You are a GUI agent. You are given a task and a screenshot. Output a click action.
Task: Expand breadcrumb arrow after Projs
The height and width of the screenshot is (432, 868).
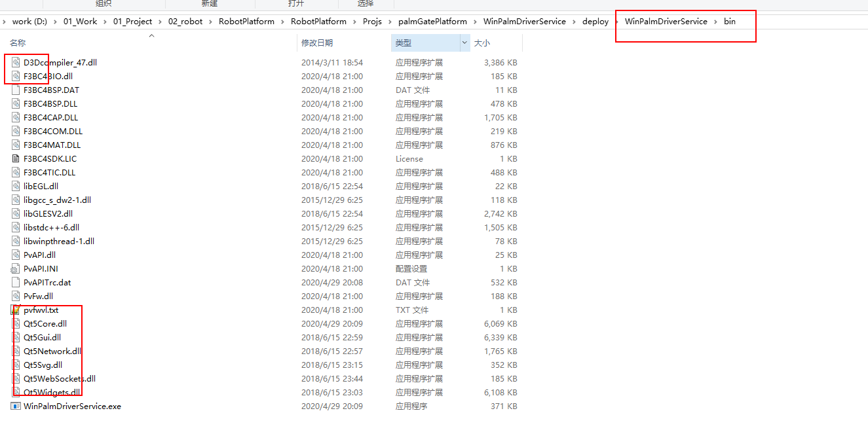(390, 22)
